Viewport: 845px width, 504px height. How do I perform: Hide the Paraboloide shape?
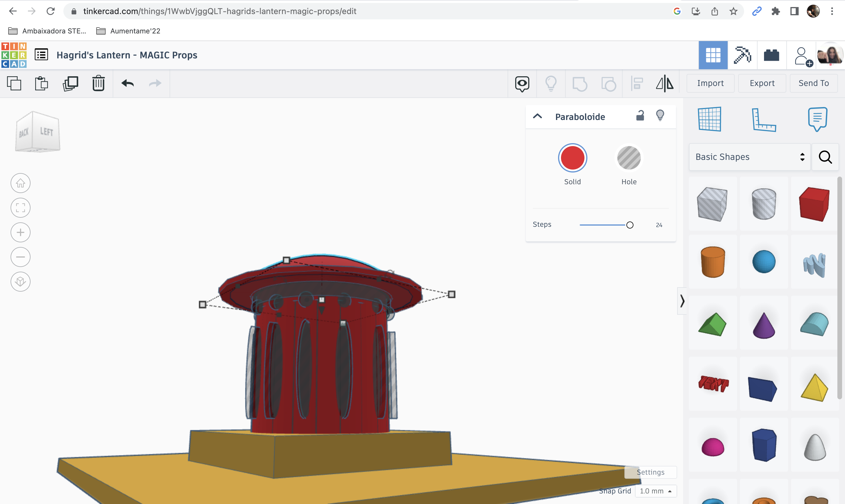(x=660, y=116)
